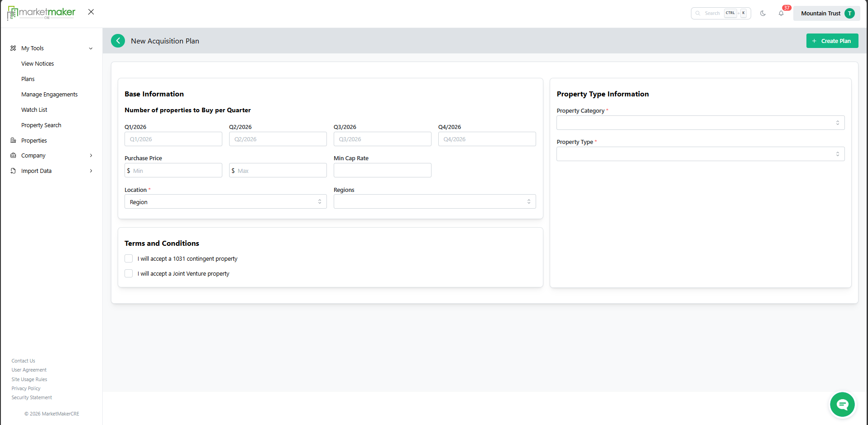Open the notifications bell
The width and height of the screenshot is (868, 425).
[x=781, y=13]
